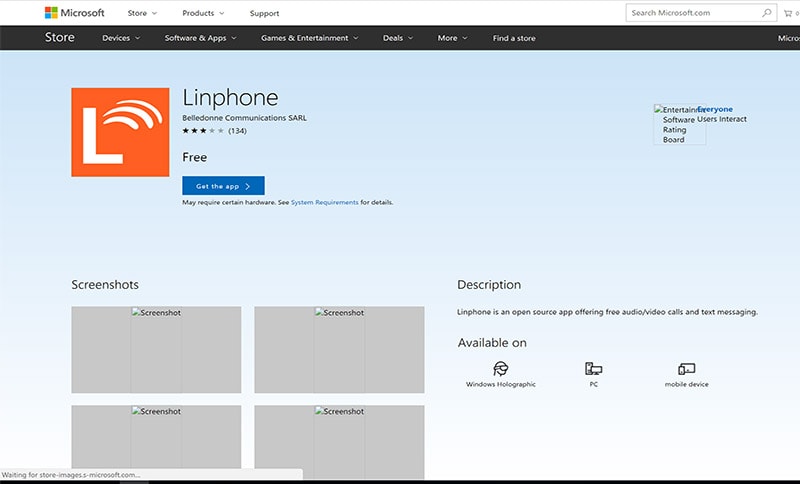Click the Microsoft logo
Image resolution: width=800 pixels, height=484 pixels.
[74, 13]
